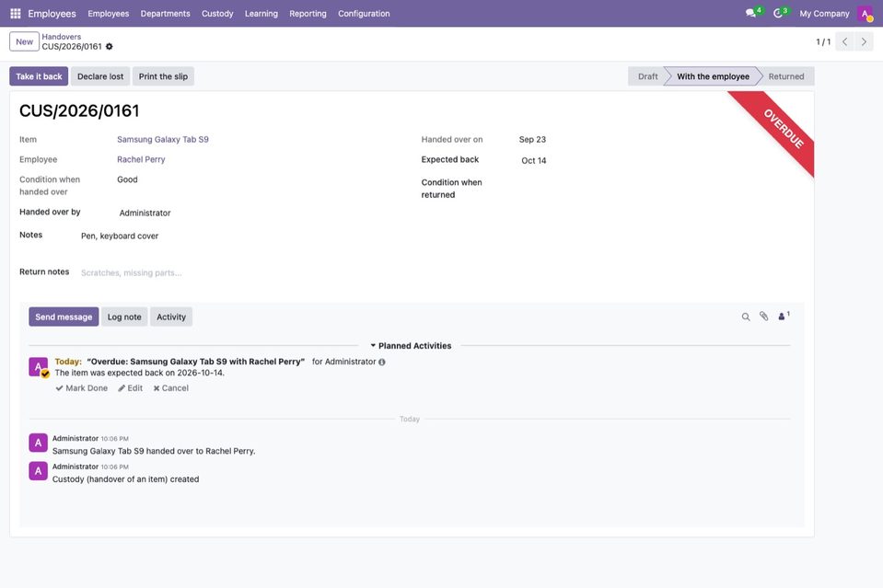This screenshot has width=883, height=588.
Task: Search chatter messages with magnifier icon
Action: (x=746, y=317)
